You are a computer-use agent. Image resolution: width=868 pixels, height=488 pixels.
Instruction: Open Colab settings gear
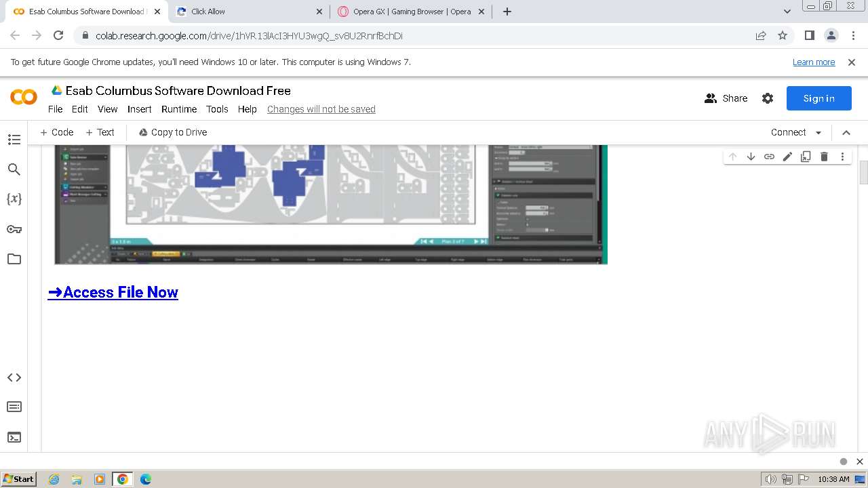pyautogui.click(x=768, y=98)
